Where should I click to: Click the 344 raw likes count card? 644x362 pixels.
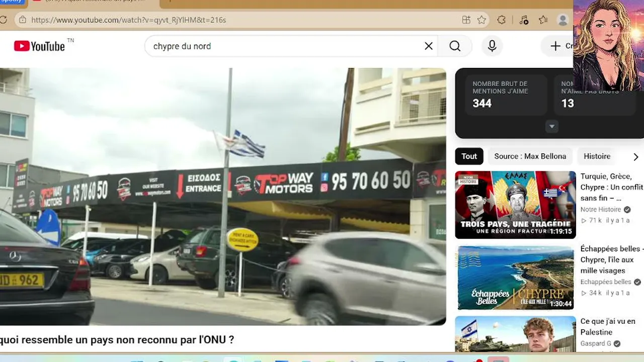coord(506,96)
